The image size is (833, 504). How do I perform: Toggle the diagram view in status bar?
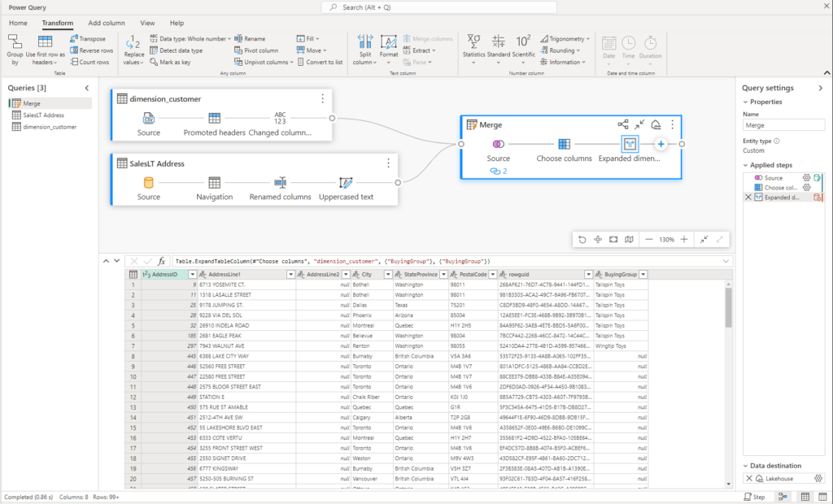(783, 497)
